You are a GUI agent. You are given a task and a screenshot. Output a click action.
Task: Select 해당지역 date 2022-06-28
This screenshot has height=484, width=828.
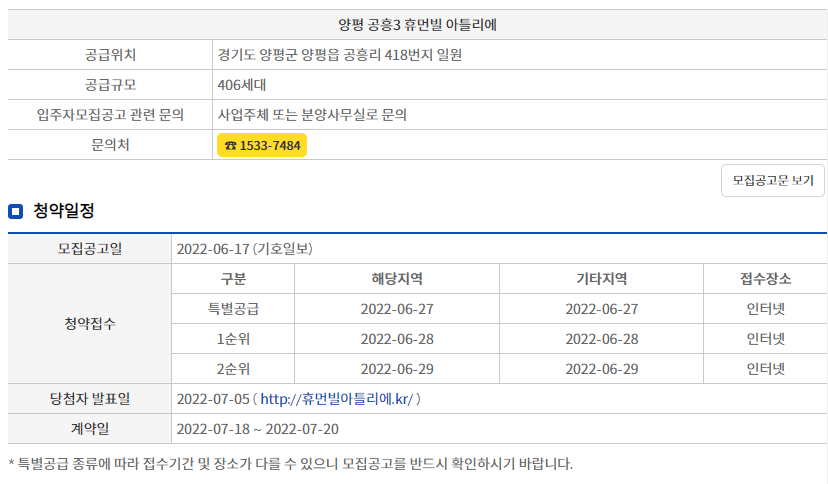click(x=397, y=339)
